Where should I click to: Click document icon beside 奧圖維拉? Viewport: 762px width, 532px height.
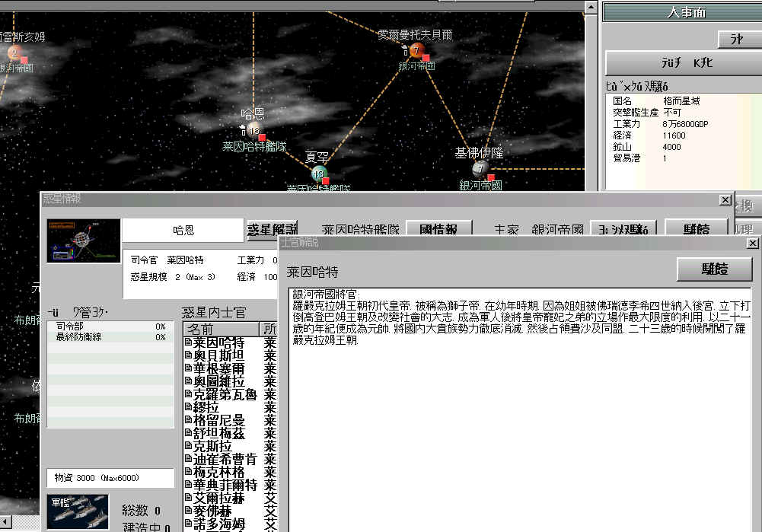pos(188,381)
